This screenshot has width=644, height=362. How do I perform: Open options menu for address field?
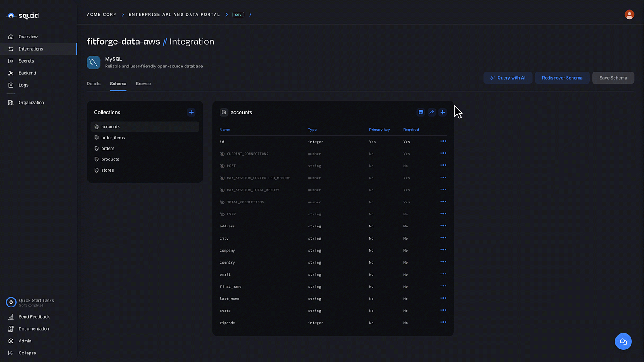[443, 226]
